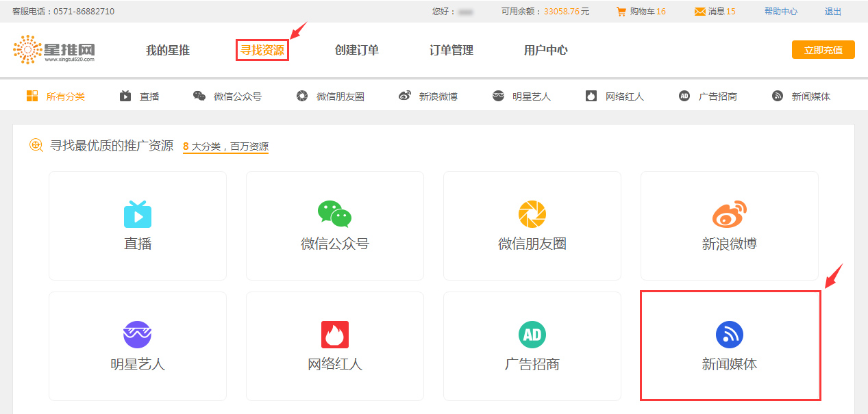This screenshot has height=414, width=868.
Task: Click the WeChat icon in category bar
Action: (199, 96)
